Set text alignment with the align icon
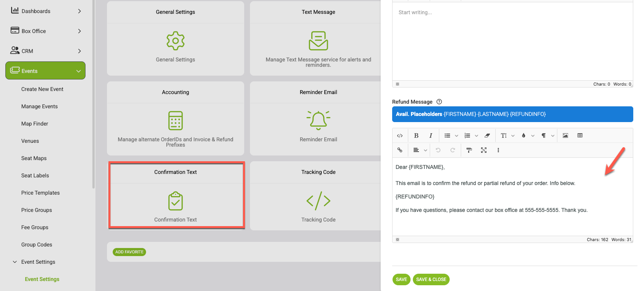The width and height of the screenshot is (644, 291). pyautogui.click(x=416, y=150)
